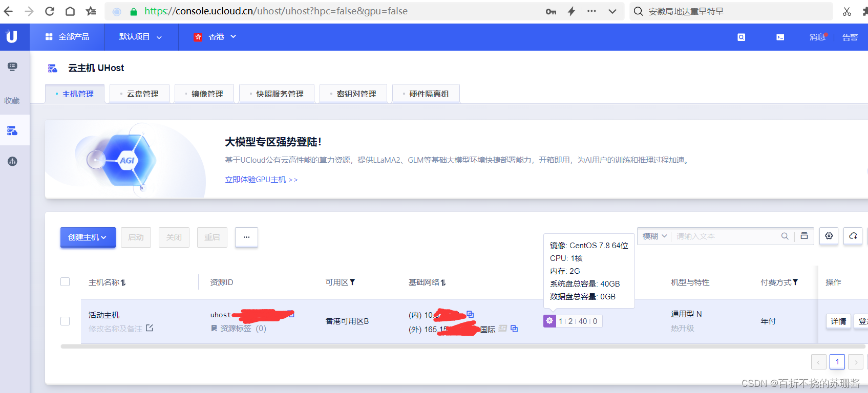868x393 pixels.
Task: Click the host search text input
Action: click(x=726, y=236)
